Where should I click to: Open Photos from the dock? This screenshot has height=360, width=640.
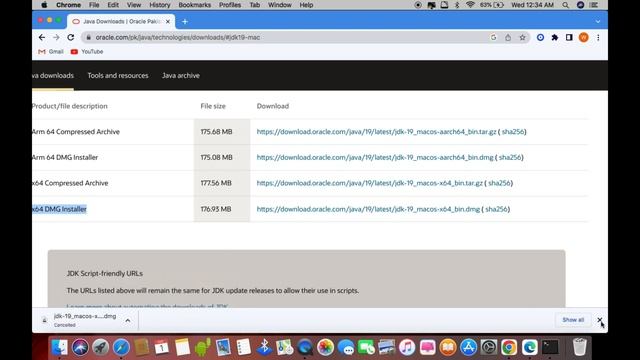325,347
